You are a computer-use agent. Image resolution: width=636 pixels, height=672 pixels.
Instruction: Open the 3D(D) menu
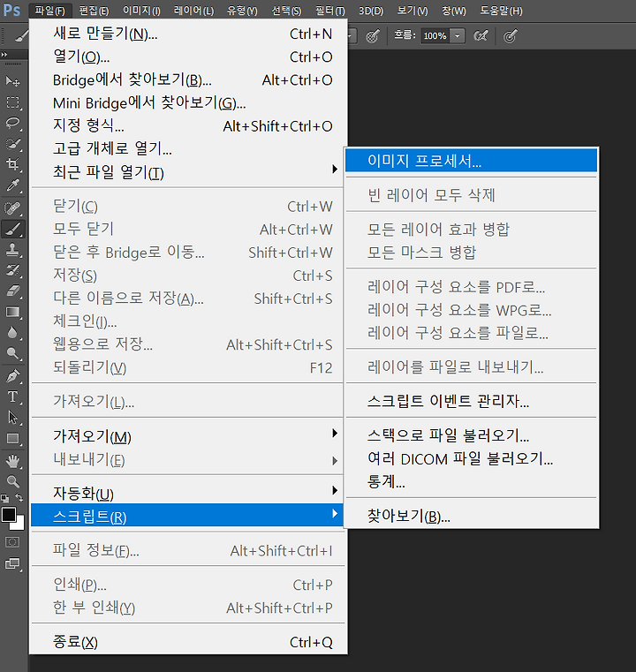[x=371, y=11]
